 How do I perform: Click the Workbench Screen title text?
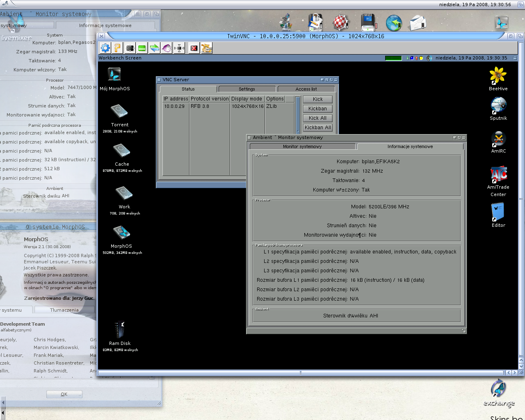(x=120, y=58)
